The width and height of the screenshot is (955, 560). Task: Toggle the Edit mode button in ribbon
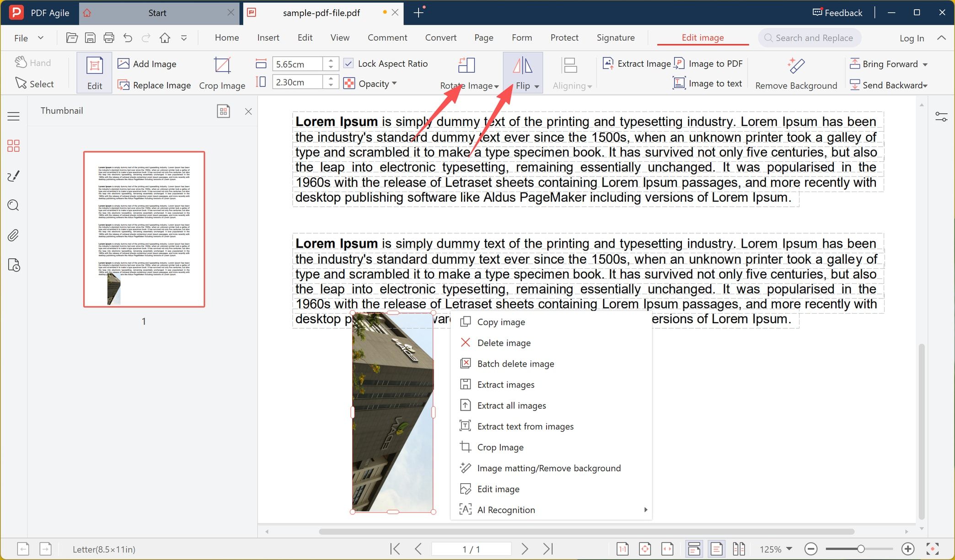pyautogui.click(x=94, y=73)
